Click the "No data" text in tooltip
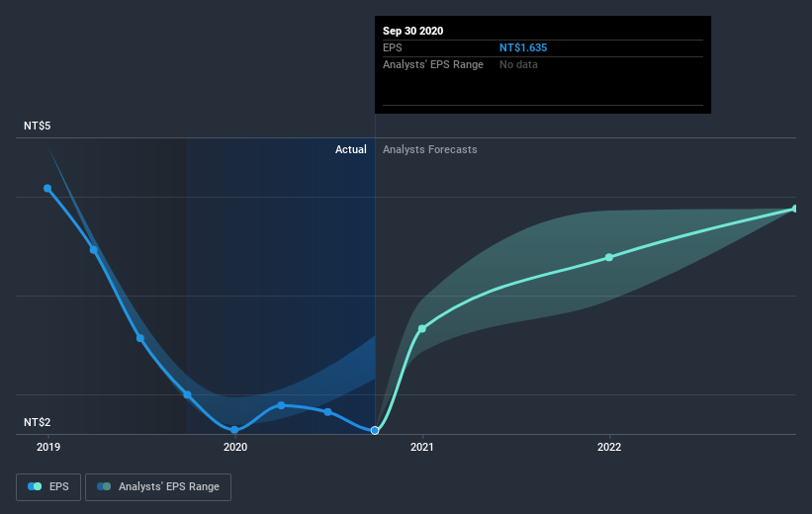The height and width of the screenshot is (514, 812). coord(518,64)
